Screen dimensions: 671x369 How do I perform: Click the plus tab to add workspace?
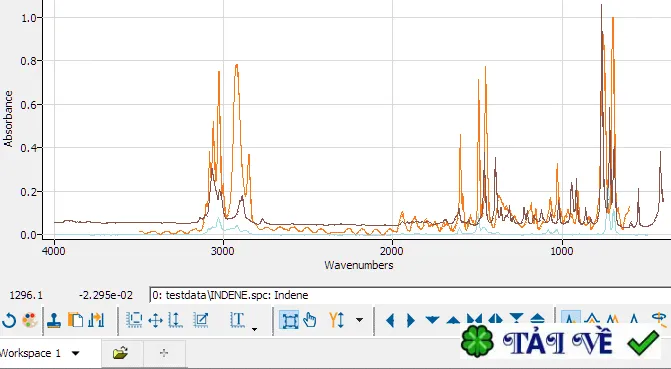pos(164,353)
